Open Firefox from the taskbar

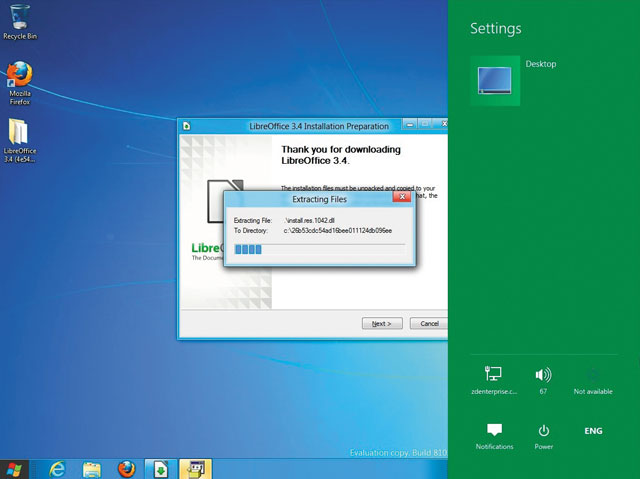[x=127, y=469]
